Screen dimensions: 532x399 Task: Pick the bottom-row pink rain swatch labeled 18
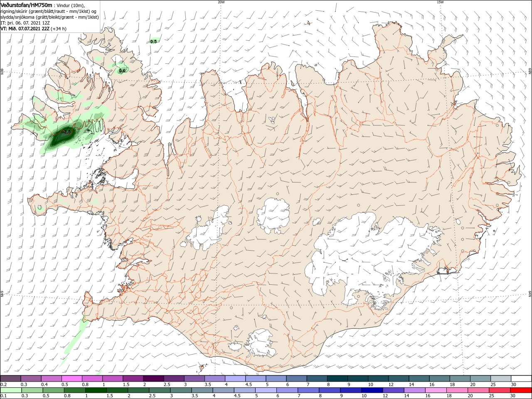pyautogui.click(x=457, y=390)
